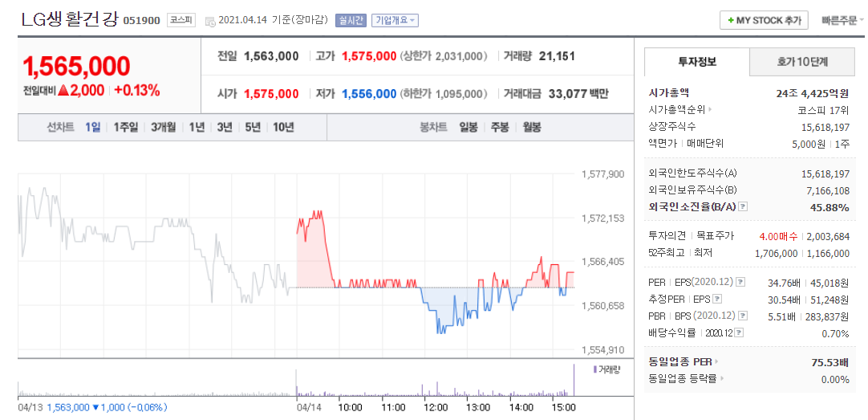
Task: Click the LG생활건강 stock name heading
Action: 70,20
